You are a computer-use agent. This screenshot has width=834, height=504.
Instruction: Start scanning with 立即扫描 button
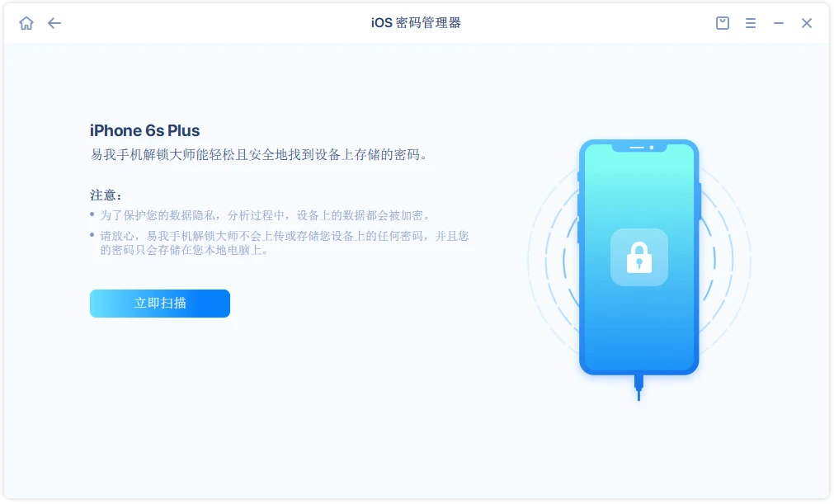159,304
